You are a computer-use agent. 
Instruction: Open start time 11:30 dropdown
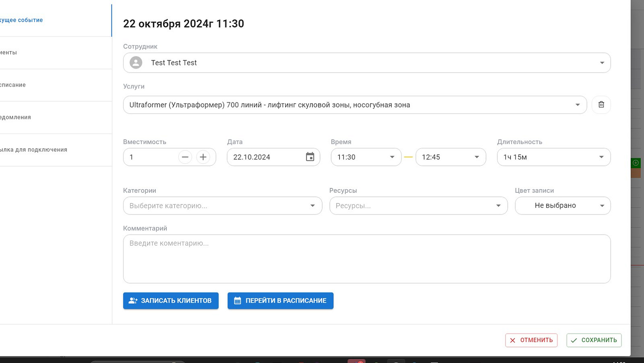coord(366,157)
